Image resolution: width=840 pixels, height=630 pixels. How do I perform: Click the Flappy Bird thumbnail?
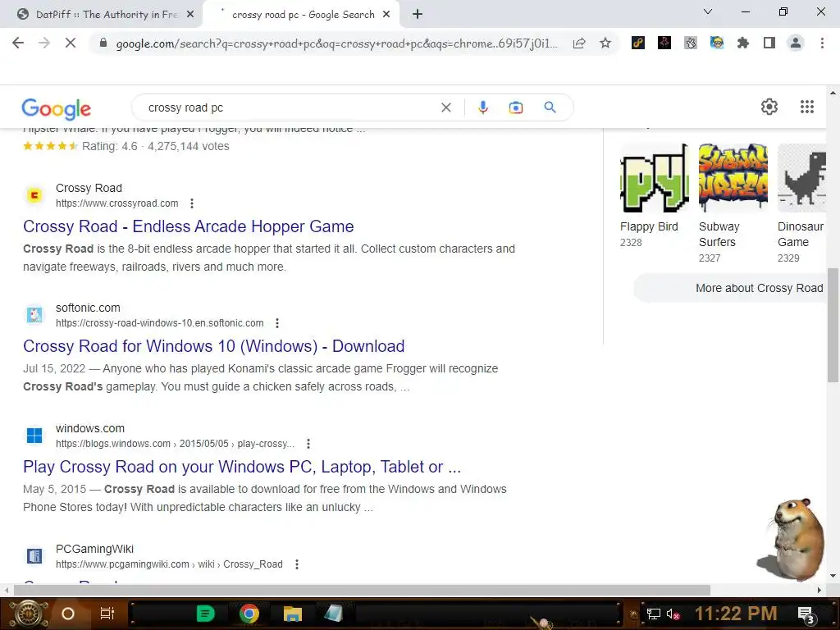coord(654,178)
